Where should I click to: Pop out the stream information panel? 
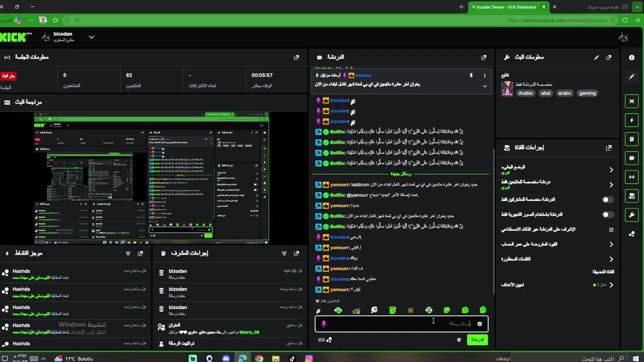tap(609, 57)
